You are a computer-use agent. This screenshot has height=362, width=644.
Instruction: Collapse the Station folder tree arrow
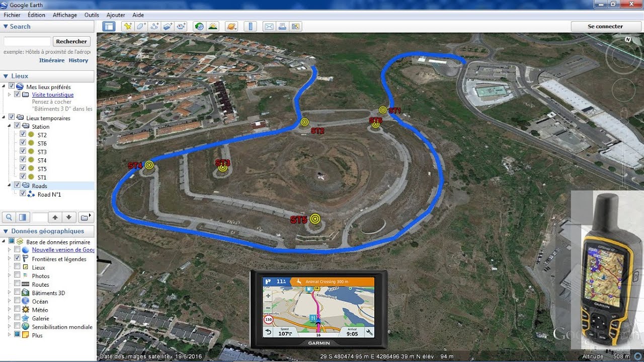10,126
